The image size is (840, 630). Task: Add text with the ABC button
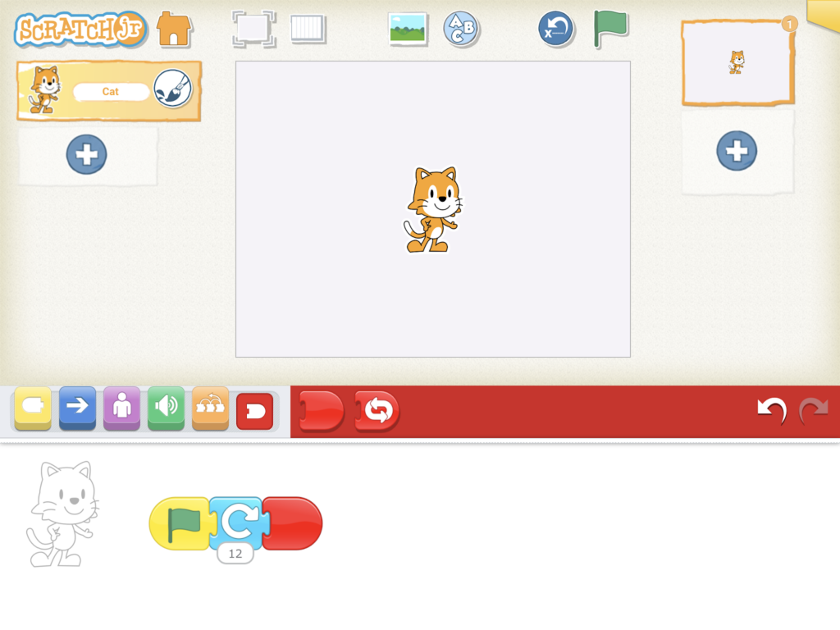461,30
